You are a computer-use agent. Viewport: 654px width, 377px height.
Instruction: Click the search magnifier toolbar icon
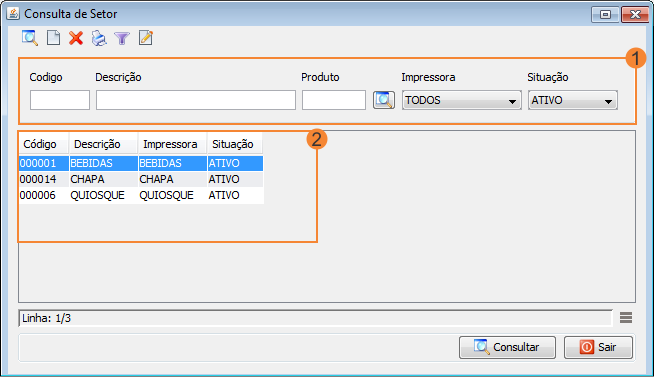click(30, 38)
